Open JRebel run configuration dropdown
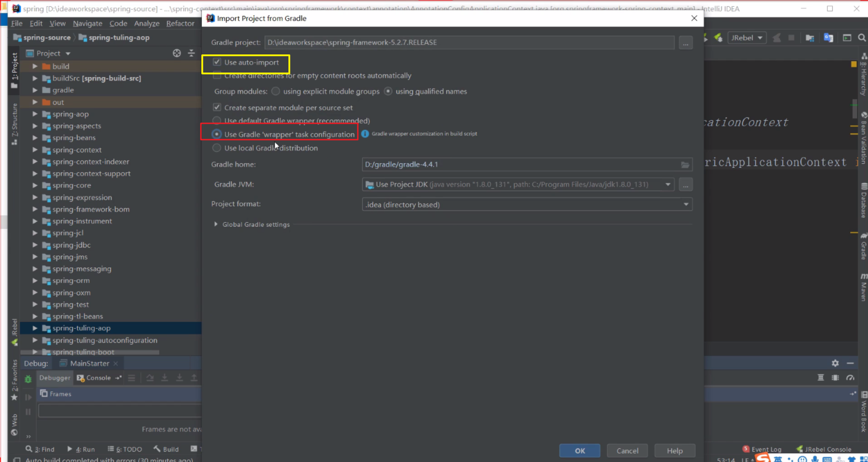Viewport: 868px width, 462px height. tap(747, 38)
